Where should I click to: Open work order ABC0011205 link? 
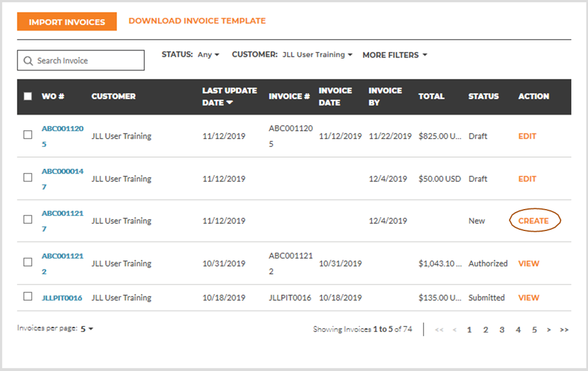click(62, 136)
